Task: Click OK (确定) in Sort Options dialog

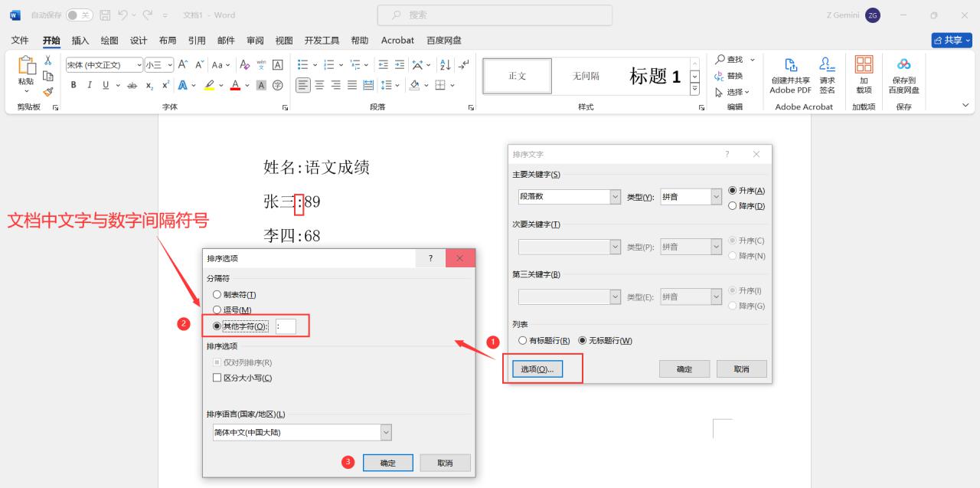Action: 388,463
